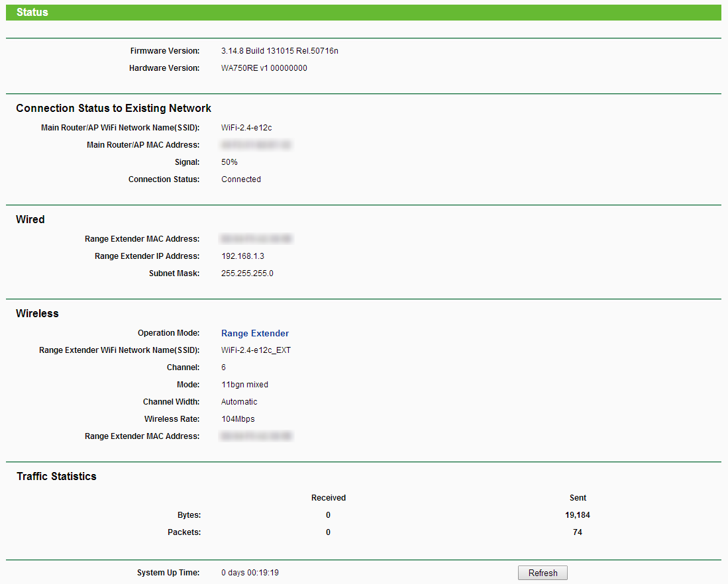This screenshot has height=584, width=728.
Task: Click the extender SSID WiFi-2.4-e12c_EXT
Action: coord(256,350)
